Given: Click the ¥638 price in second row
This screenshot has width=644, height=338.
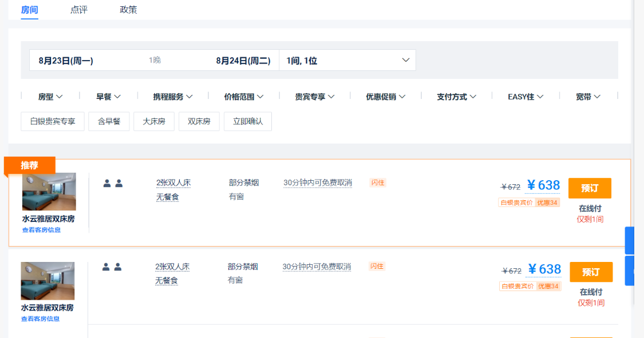Looking at the screenshot, I should point(544,269).
